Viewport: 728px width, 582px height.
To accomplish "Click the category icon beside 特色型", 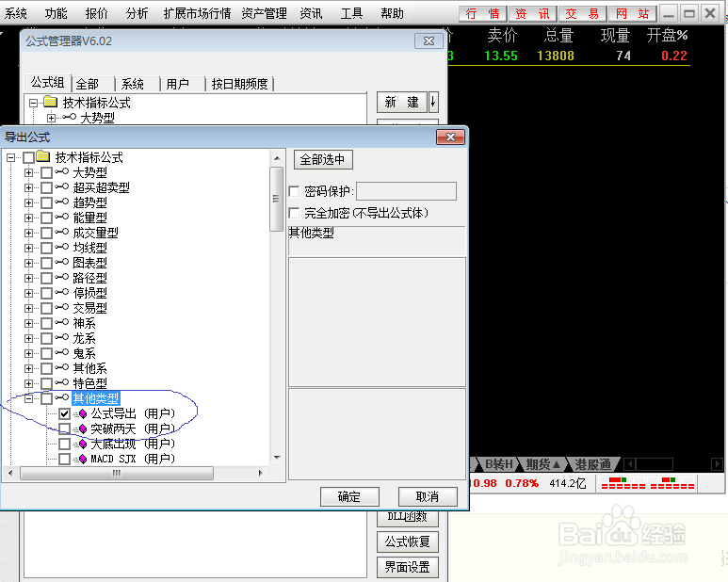I will click(62, 383).
